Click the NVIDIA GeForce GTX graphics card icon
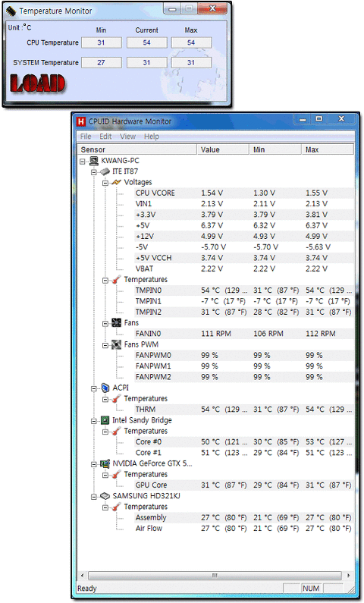This screenshot has width=364, height=603. (105, 463)
